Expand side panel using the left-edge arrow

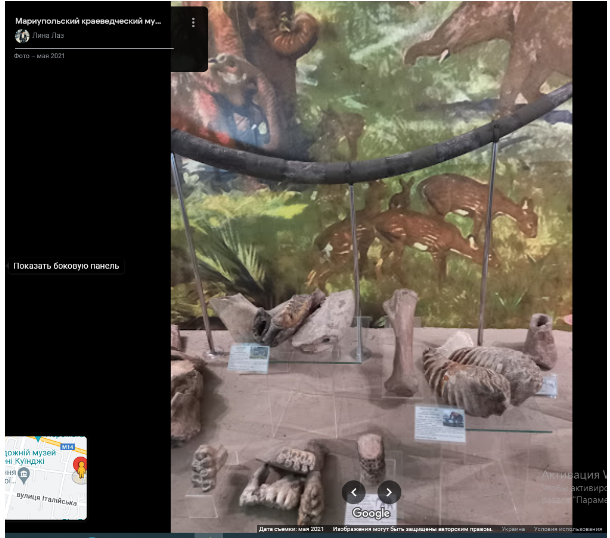[x=7, y=266]
